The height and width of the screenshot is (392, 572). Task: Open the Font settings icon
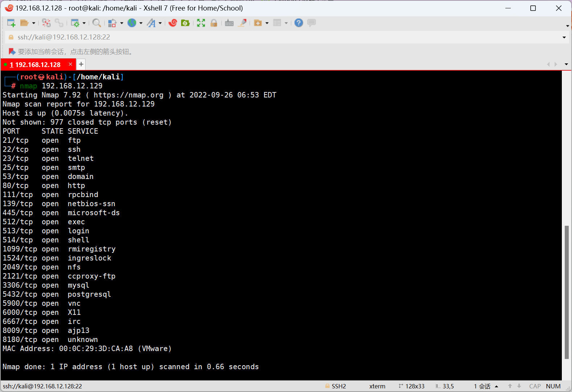point(151,23)
